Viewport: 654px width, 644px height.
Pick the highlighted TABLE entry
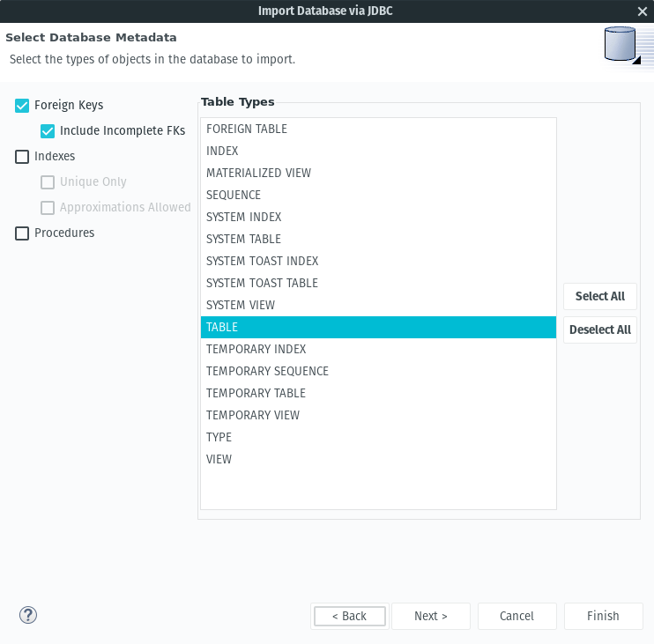point(378,327)
